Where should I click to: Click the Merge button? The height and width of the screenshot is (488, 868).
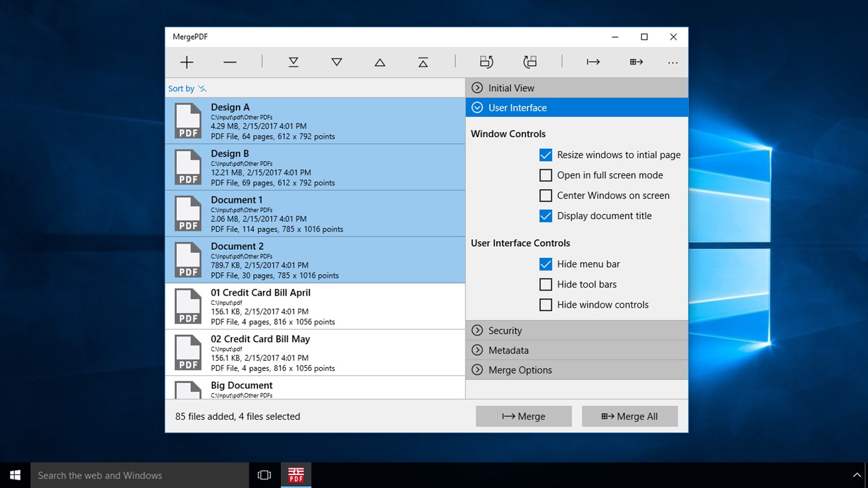524,416
